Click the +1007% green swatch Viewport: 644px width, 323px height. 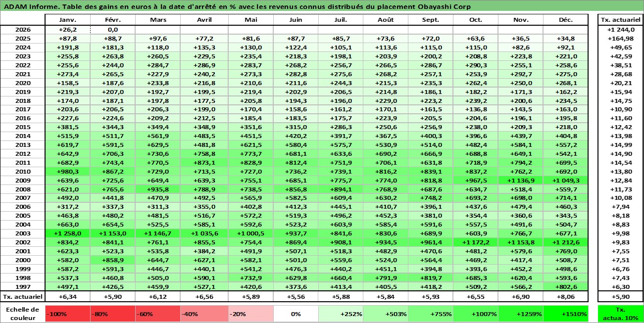(476, 314)
